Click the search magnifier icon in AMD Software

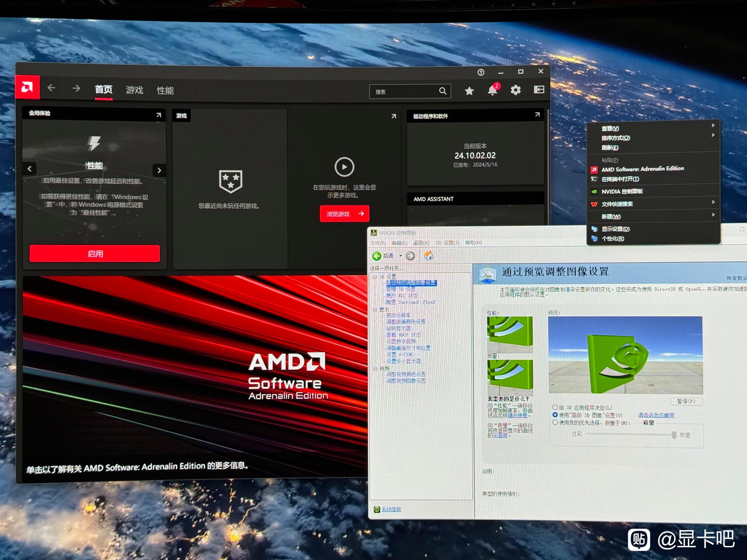pyautogui.click(x=443, y=91)
